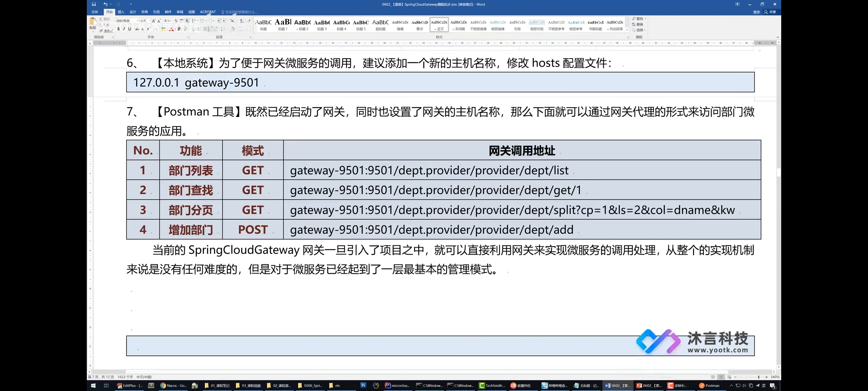Click the Decrease Indent icon

click(x=219, y=21)
